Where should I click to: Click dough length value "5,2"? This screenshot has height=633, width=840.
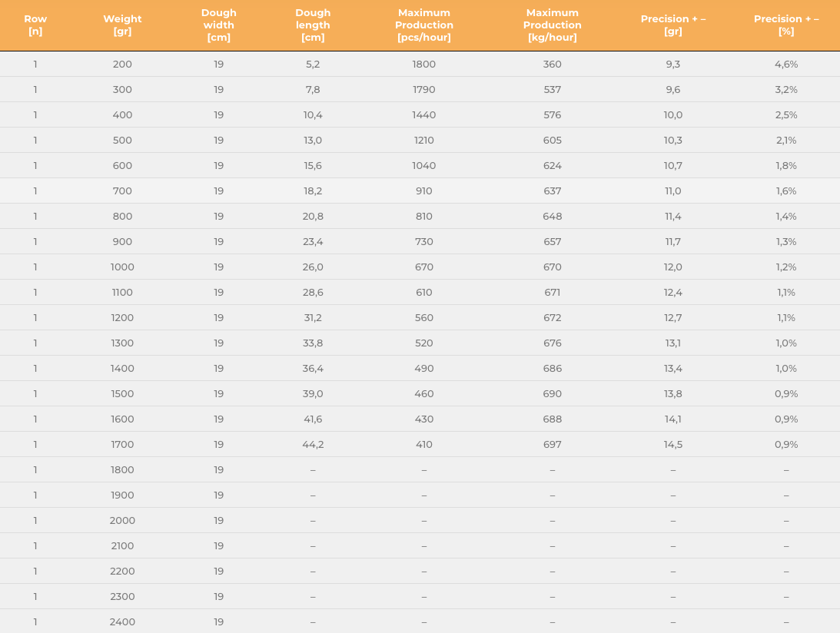click(313, 65)
